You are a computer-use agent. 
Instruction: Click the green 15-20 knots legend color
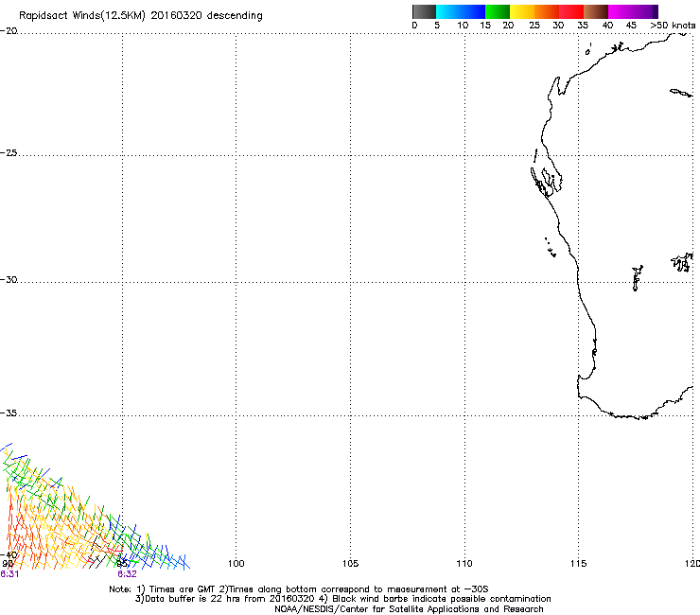point(498,11)
